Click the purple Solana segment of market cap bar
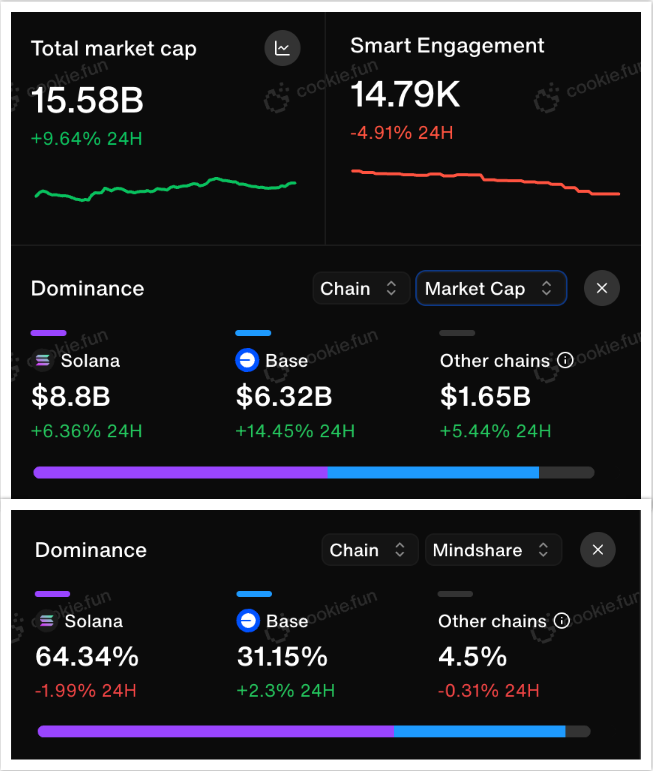This screenshot has width=653, height=771. [180, 472]
